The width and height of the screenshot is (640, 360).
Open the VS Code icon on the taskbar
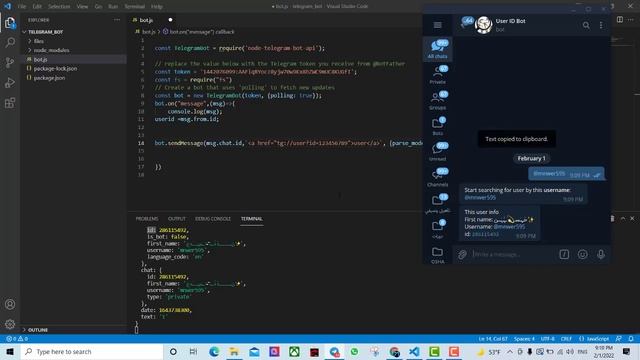[414, 351]
